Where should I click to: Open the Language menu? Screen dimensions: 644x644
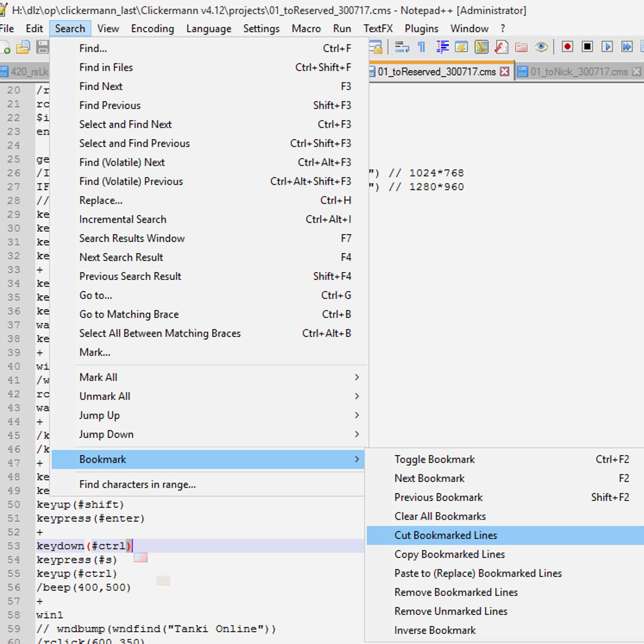coord(208,29)
